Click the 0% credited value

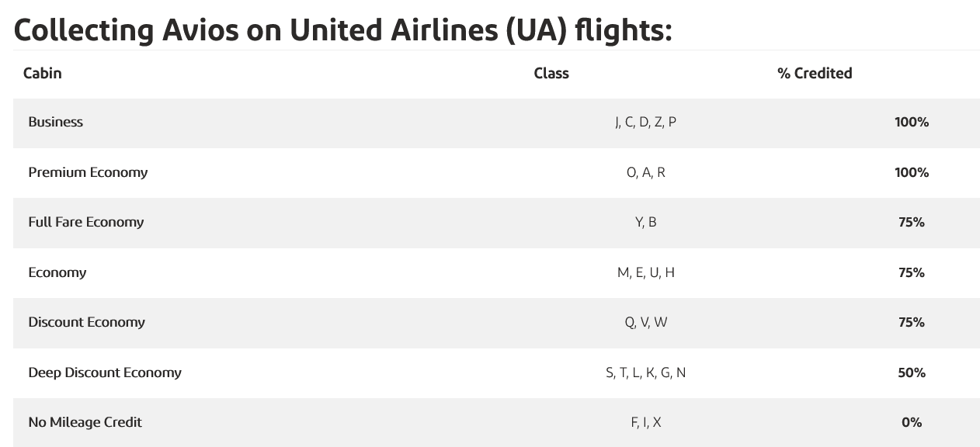pyautogui.click(x=912, y=422)
